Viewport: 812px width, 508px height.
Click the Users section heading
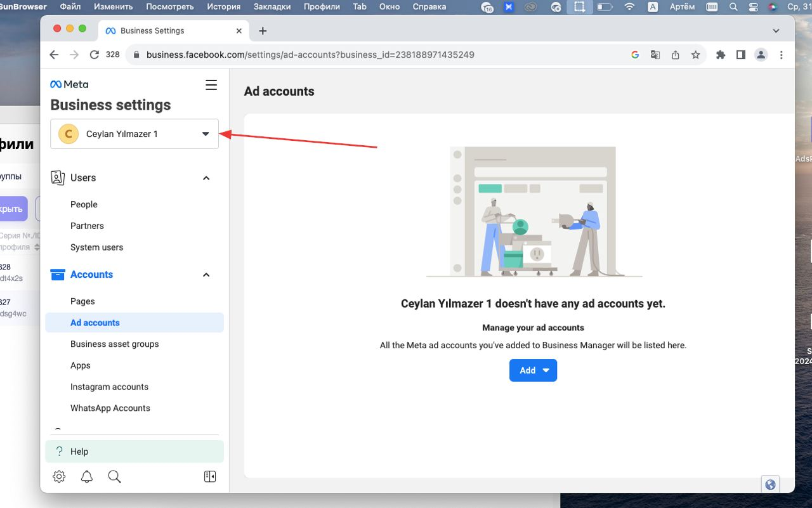pos(83,178)
